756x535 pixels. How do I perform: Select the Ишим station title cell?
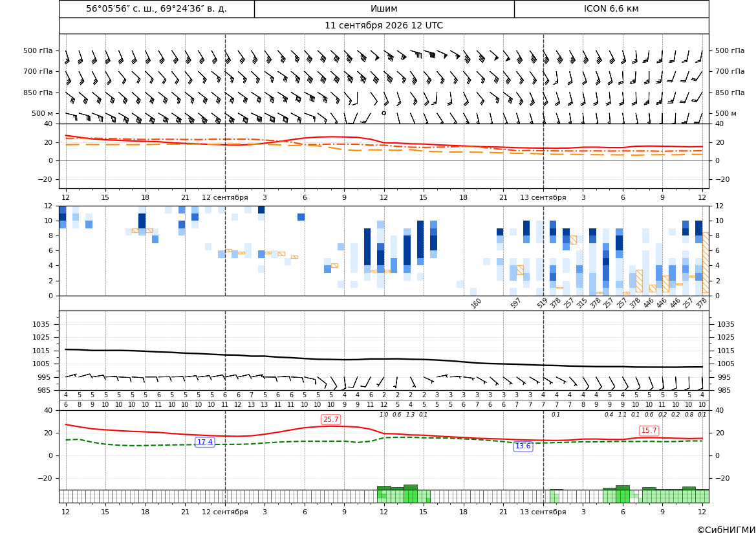coord(384,8)
